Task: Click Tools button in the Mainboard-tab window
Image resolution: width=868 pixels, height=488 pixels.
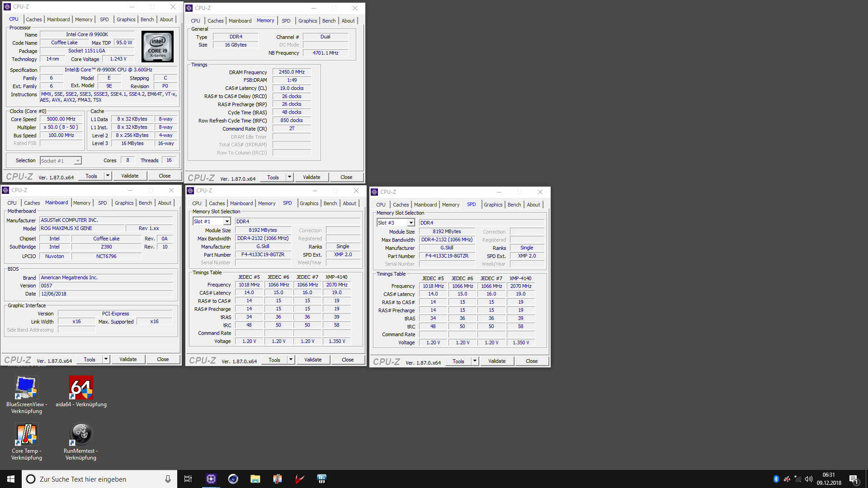Action: tap(90, 359)
